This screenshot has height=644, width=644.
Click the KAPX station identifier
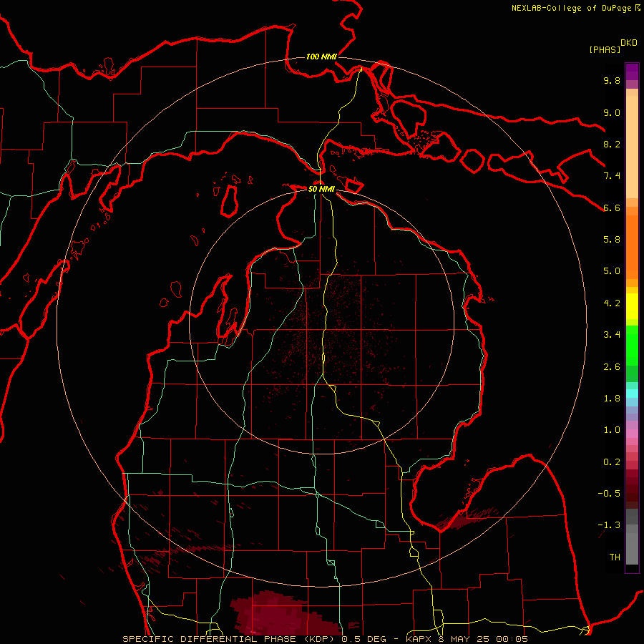pyautogui.click(x=417, y=639)
